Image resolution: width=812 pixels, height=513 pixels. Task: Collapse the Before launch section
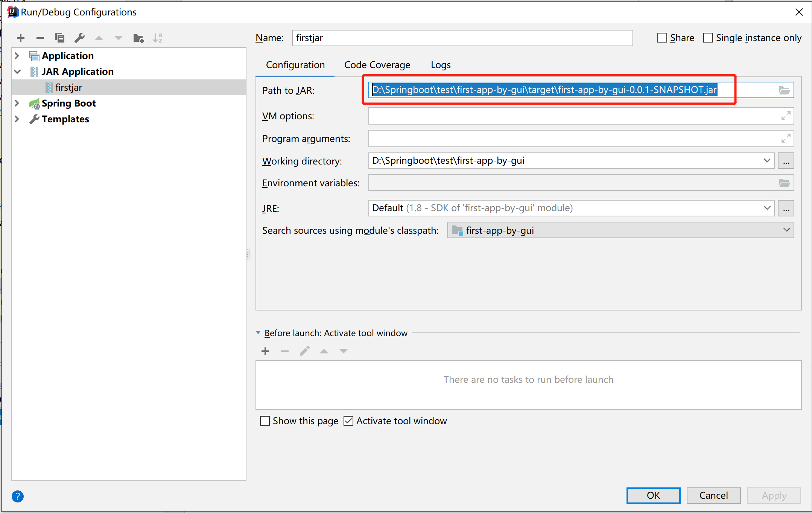coord(258,333)
